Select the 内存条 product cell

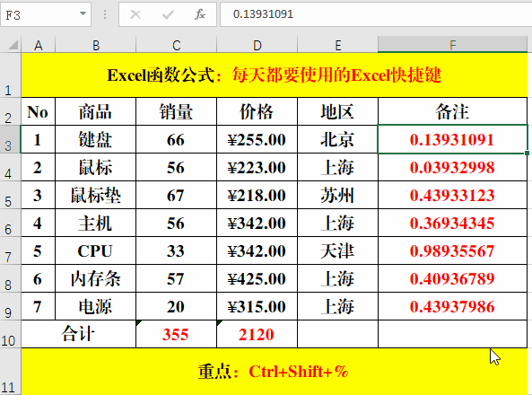pos(96,278)
